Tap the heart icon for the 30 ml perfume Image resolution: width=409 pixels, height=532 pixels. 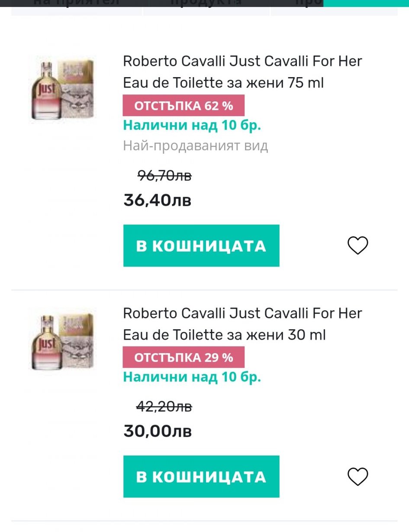[357, 477]
